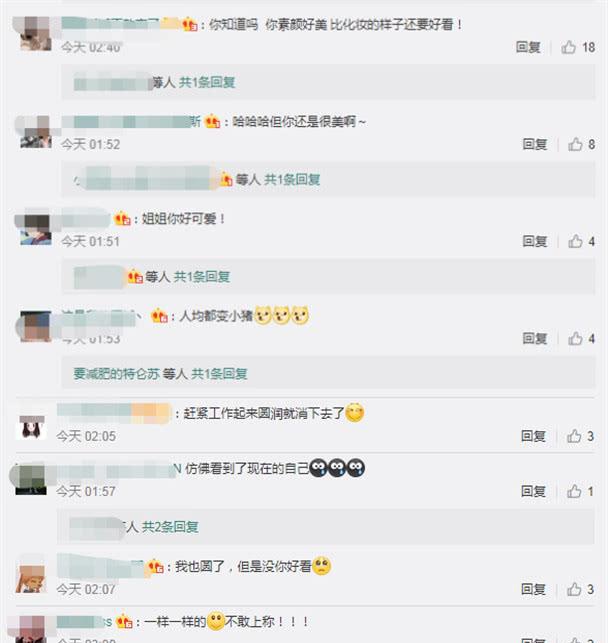Expand 共1条回复 under 姐姐你好可爱 comment
The width and height of the screenshot is (608, 643).
pos(202,276)
